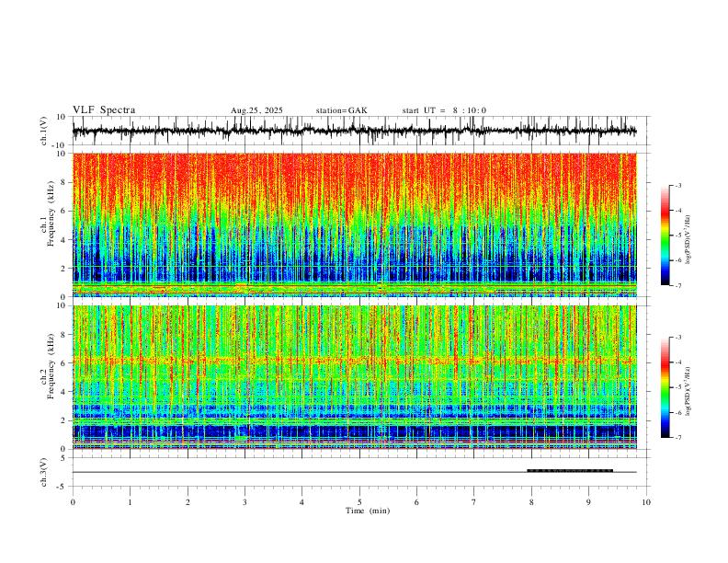Click the ch.1(V) waveform trace
Viewport: 728px width, 563px height.
click(x=354, y=131)
